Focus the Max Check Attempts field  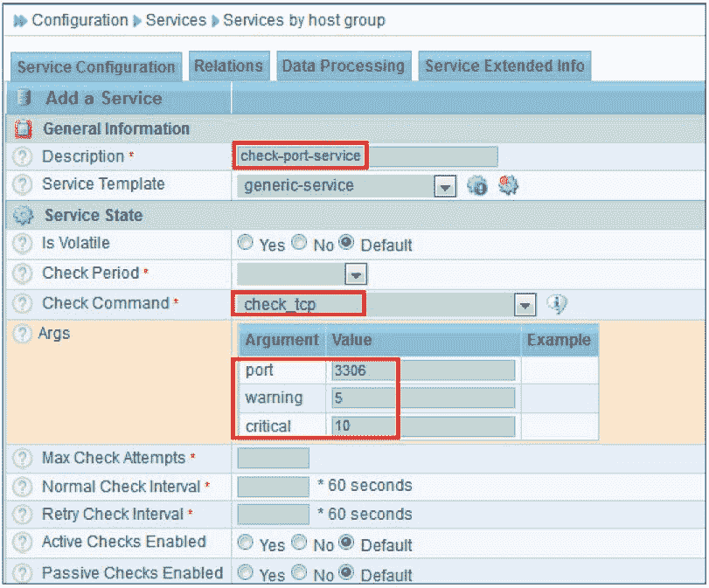tap(273, 459)
